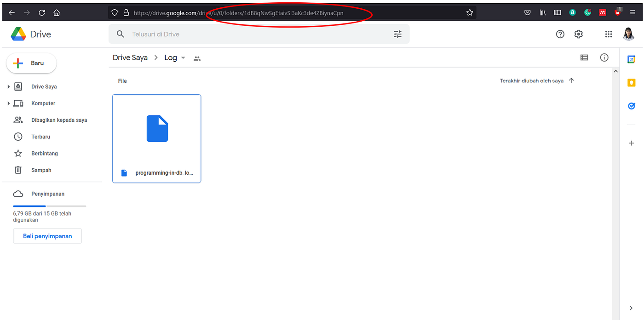Expand the Komputer tree item
The height and width of the screenshot is (320, 644).
click(x=9, y=103)
